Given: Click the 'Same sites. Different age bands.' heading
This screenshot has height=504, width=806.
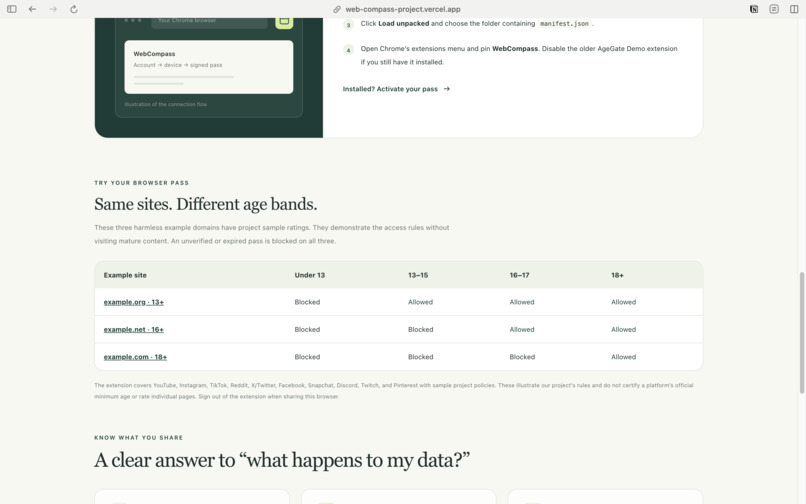Looking at the screenshot, I should click(x=206, y=204).
